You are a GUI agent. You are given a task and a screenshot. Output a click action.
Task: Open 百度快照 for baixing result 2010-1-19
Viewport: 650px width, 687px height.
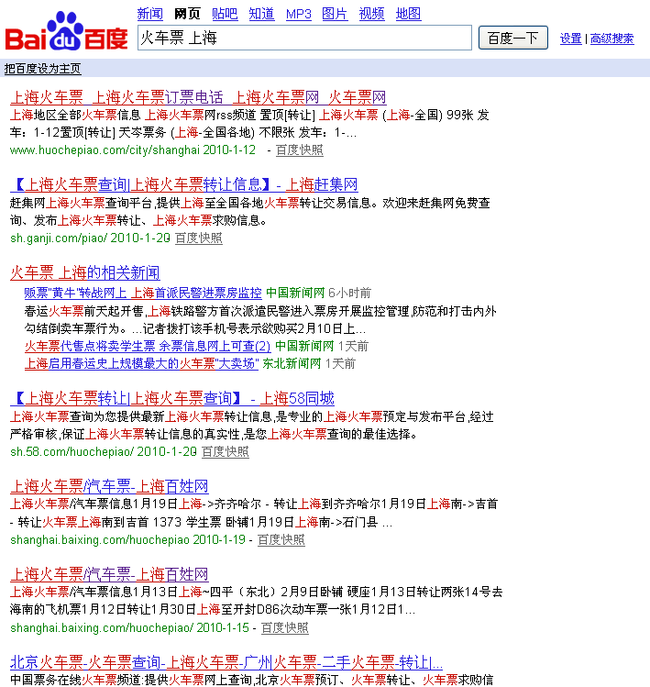coord(281,540)
